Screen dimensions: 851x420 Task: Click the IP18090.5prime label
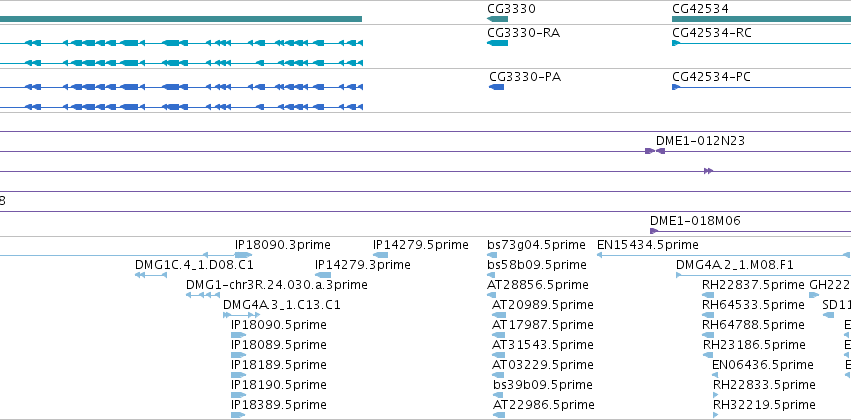278,325
